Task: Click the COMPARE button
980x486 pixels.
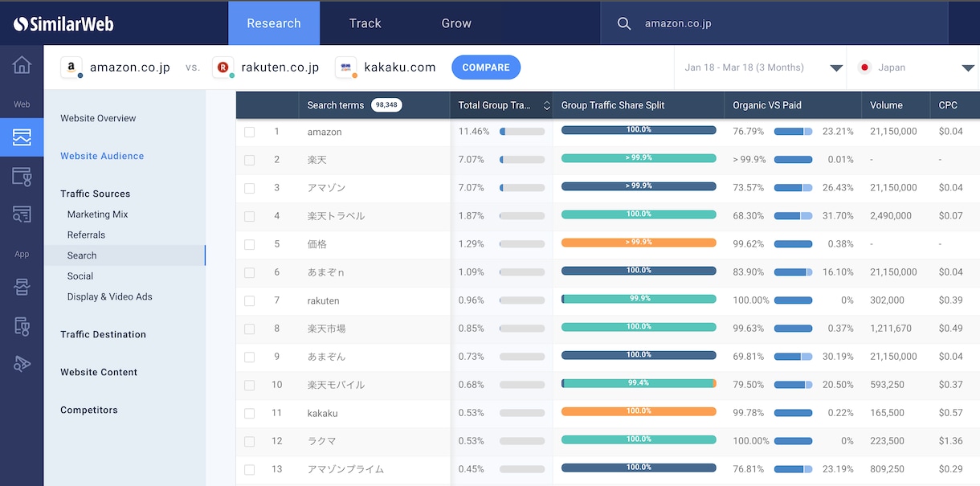Action: 486,67
